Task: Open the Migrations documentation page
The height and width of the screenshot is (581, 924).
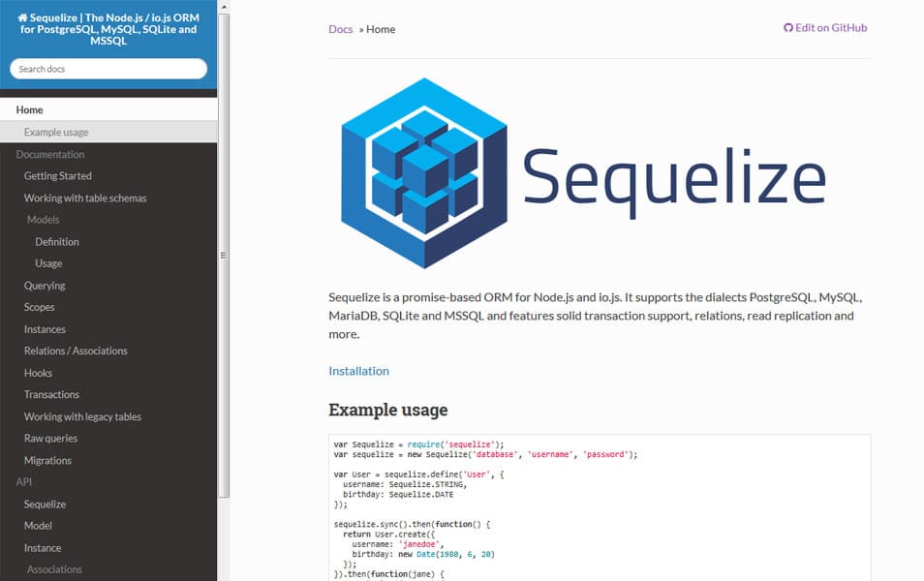Action: pyautogui.click(x=47, y=460)
